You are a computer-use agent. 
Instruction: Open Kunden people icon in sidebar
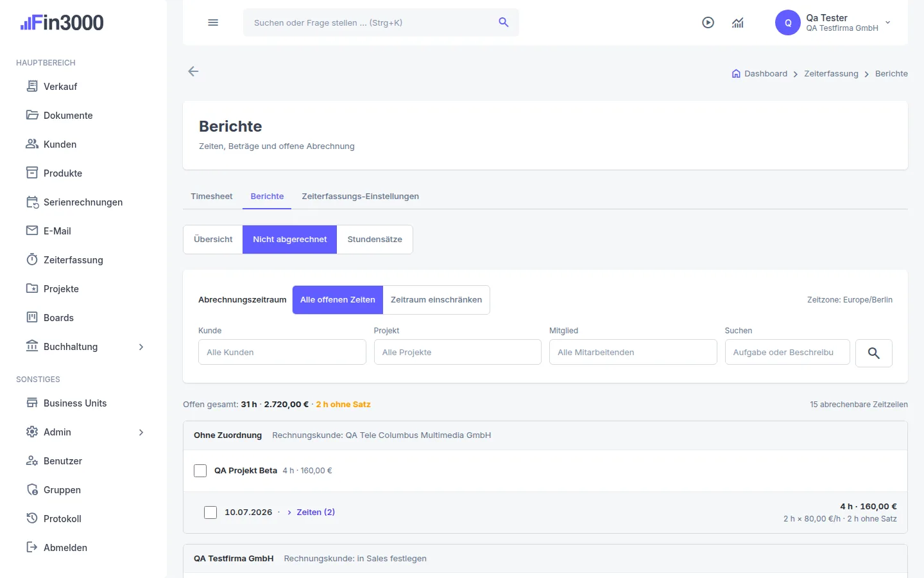32,144
